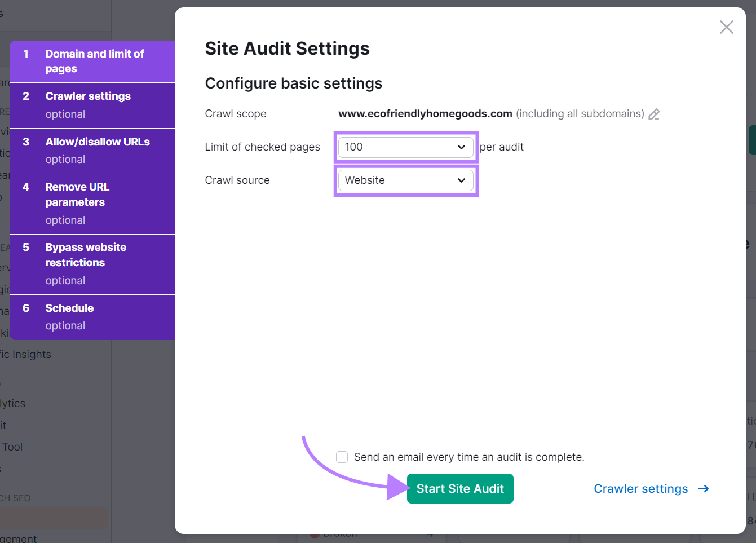Enable email notification when audit completes
756x543 pixels.
[x=342, y=457]
